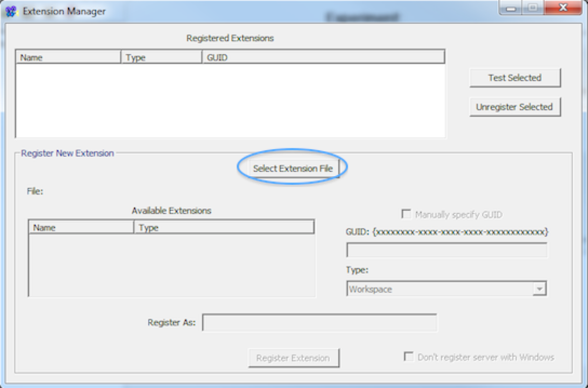Click the Extension Manager title bar icon
The height and width of the screenshot is (388, 588).
pos(11,11)
